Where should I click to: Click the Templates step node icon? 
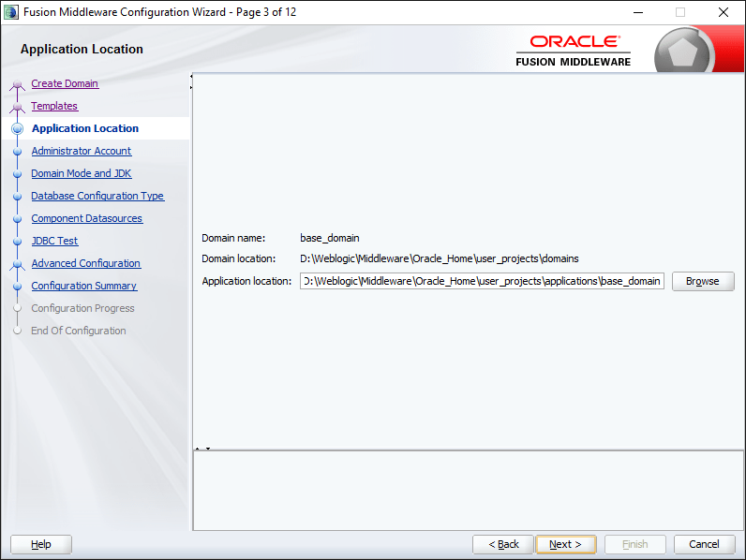[x=18, y=108]
